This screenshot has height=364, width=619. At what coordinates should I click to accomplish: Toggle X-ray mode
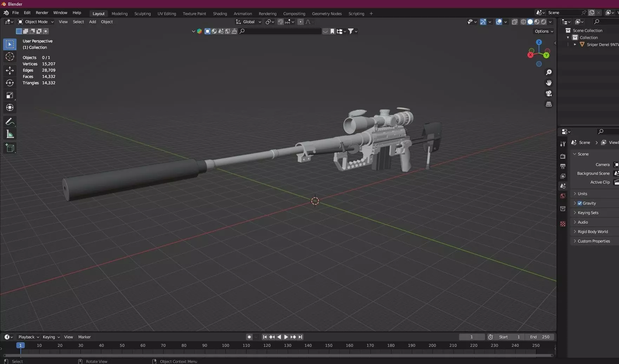click(514, 22)
